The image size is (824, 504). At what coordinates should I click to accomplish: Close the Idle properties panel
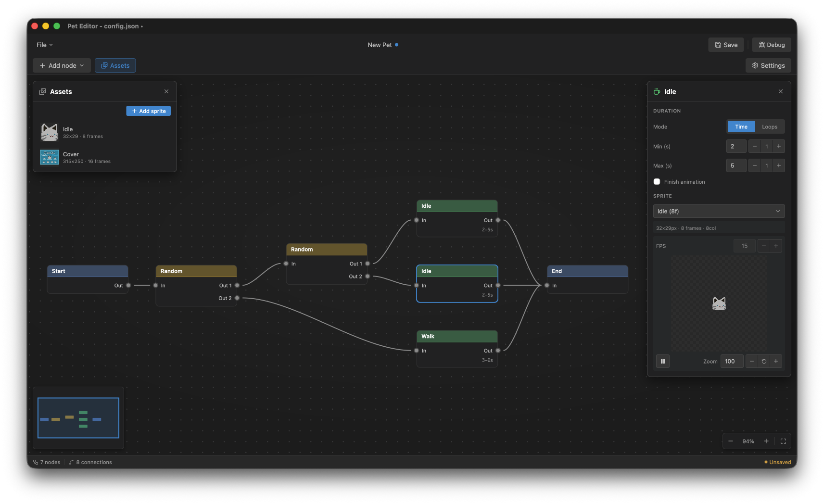pyautogui.click(x=780, y=91)
